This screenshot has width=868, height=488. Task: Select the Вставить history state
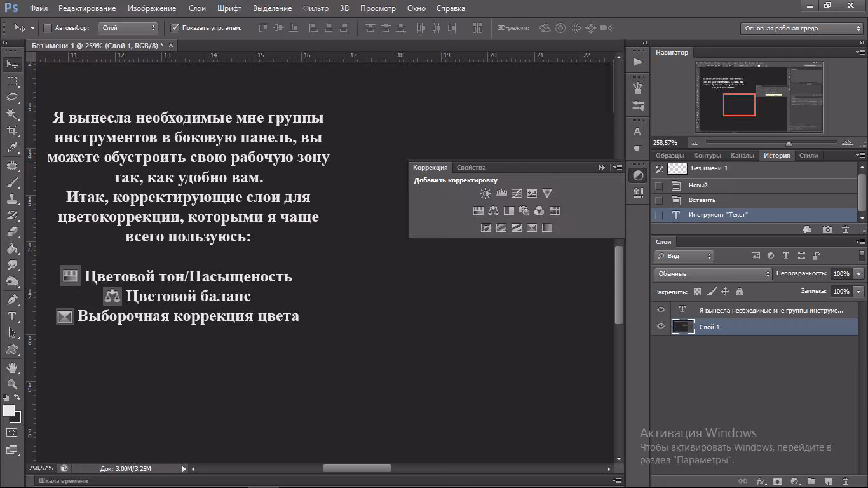pyautogui.click(x=756, y=200)
